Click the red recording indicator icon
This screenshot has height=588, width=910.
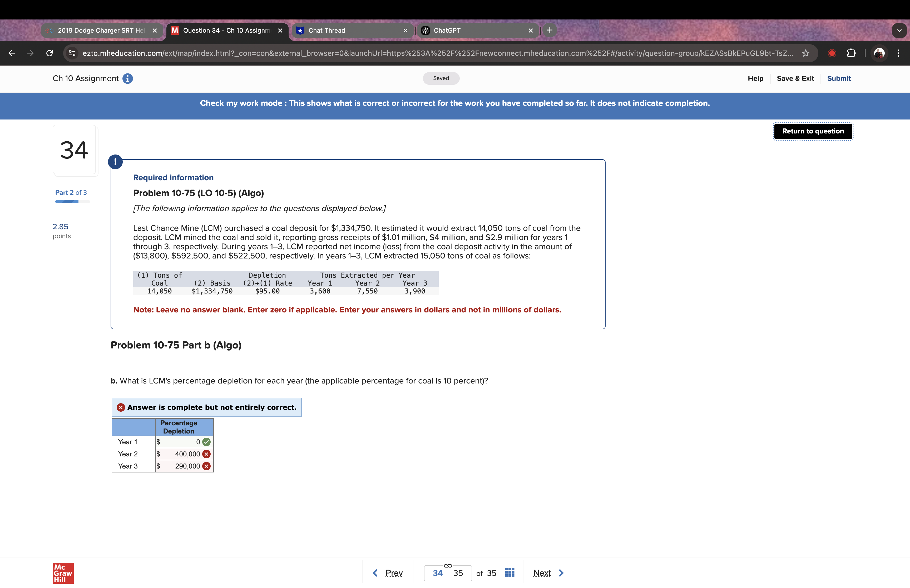[832, 53]
